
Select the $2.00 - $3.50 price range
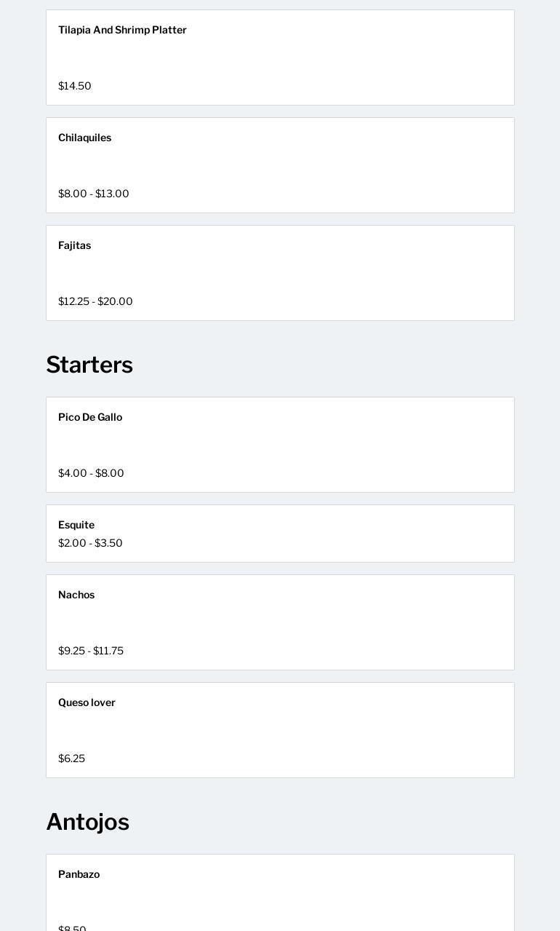90,543
